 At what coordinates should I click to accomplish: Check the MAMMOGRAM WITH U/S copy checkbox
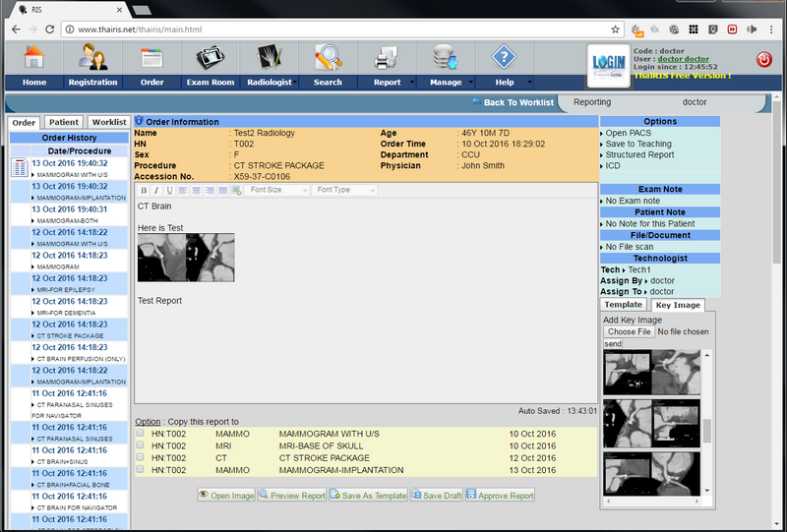click(x=140, y=433)
